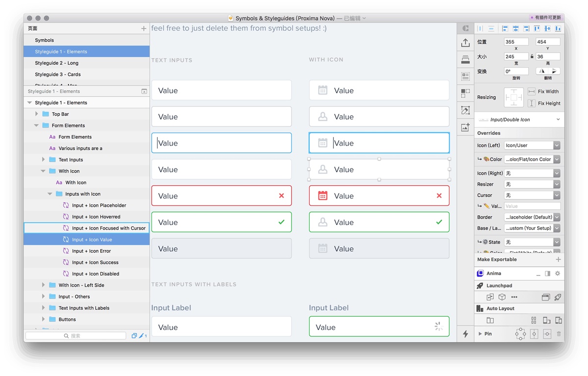The width and height of the screenshot is (588, 376).
Task: Click Auto Layout grid of squares icon
Action: pyautogui.click(x=534, y=320)
